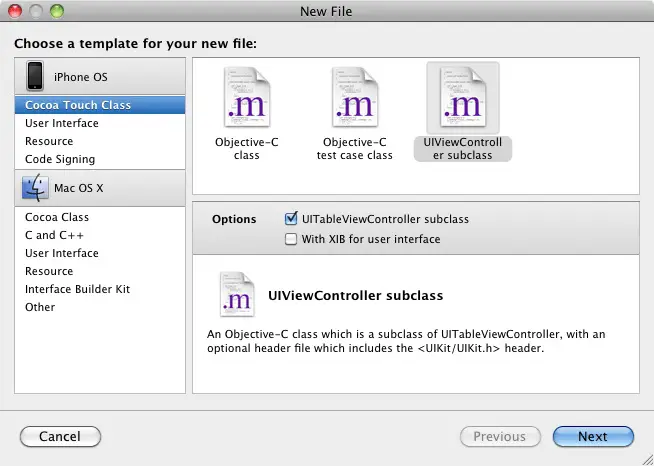This screenshot has width=654, height=466.
Task: Click the Mac OS X section header label
Action: 78,188
